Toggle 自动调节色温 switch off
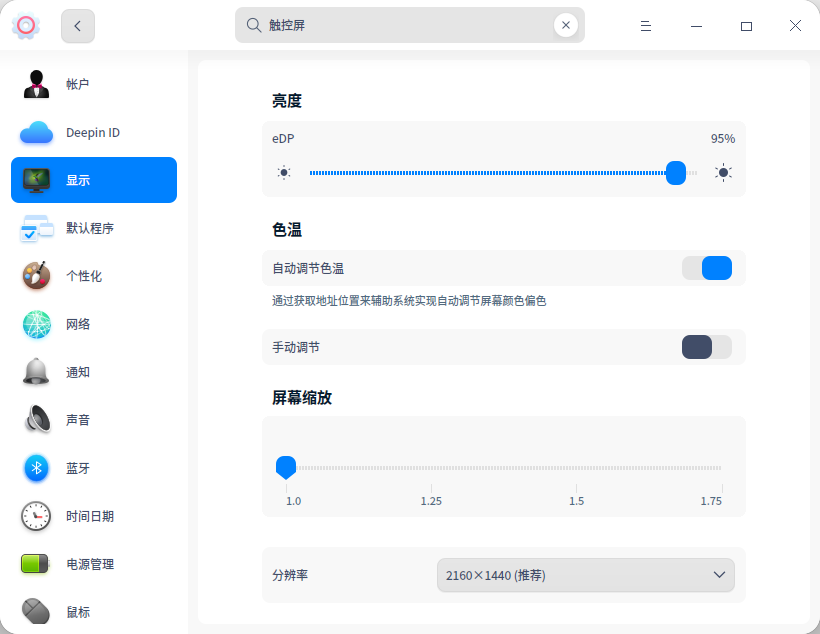 707,268
